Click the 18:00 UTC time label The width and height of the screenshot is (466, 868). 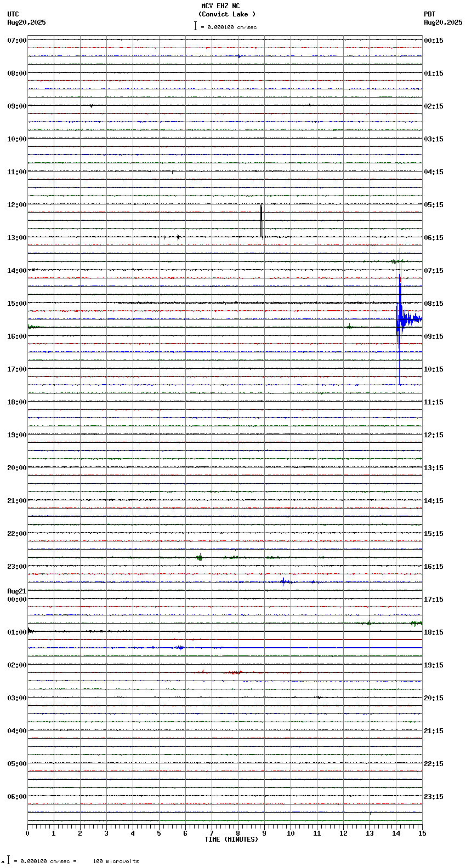click(17, 402)
